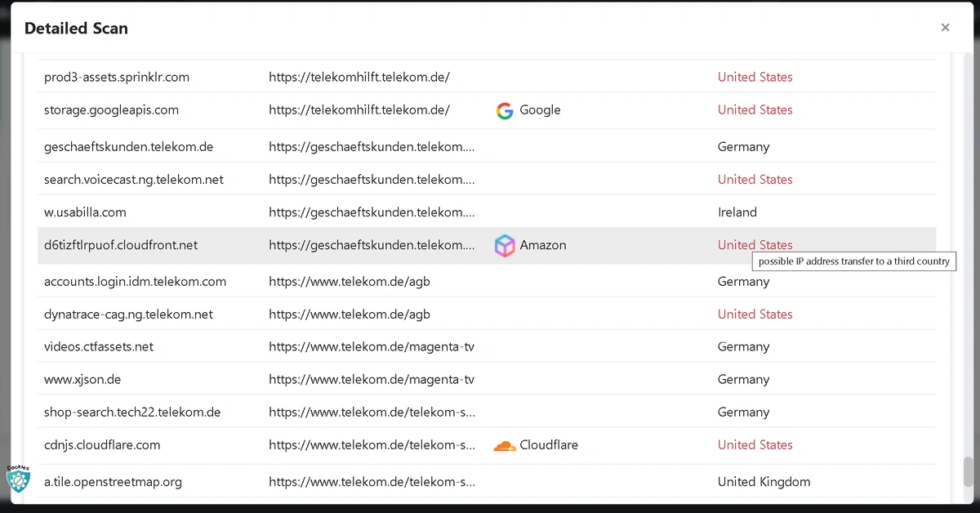
Task: Click the videos.ctfassets.net row
Action: coord(487,346)
